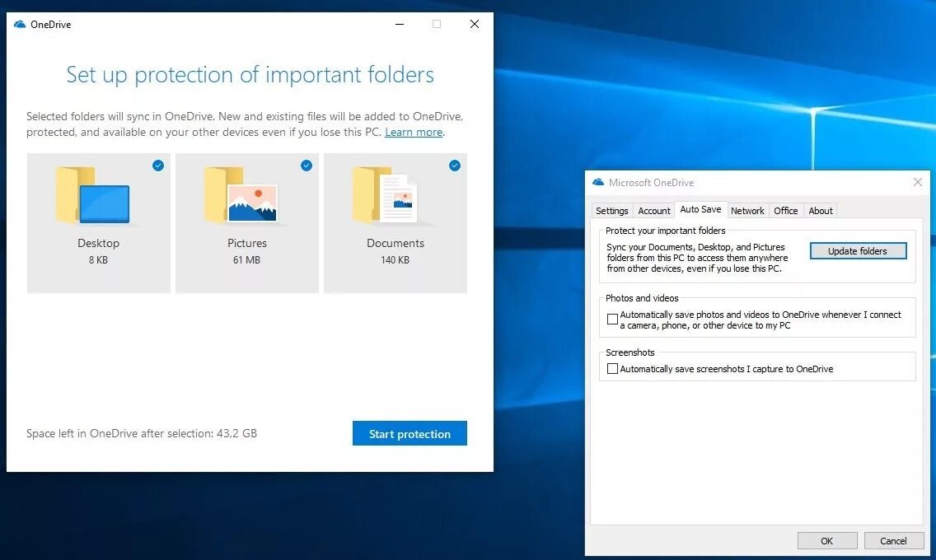936x560 pixels.
Task: Uncheck the Pictures folder checkmark
Action: (x=307, y=166)
